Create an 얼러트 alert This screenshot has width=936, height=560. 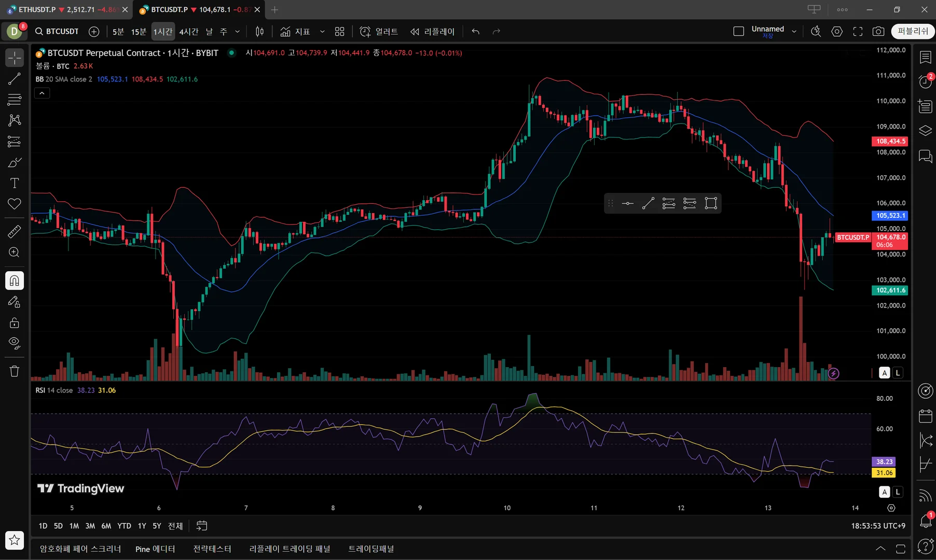pos(379,32)
